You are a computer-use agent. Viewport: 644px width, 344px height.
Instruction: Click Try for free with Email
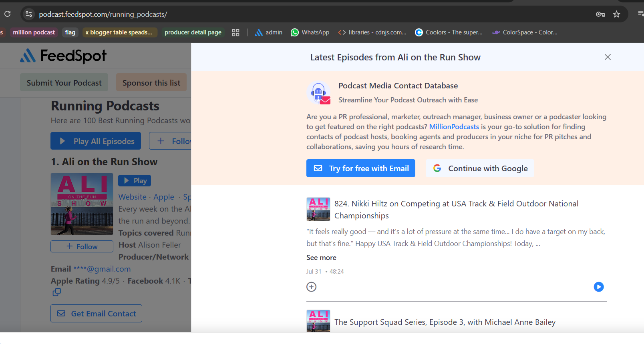tap(360, 168)
